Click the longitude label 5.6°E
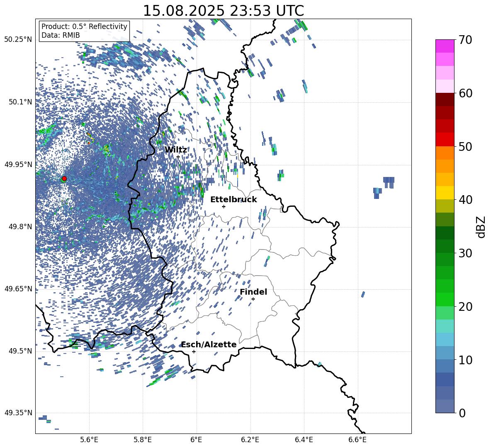 pyautogui.click(x=89, y=440)
